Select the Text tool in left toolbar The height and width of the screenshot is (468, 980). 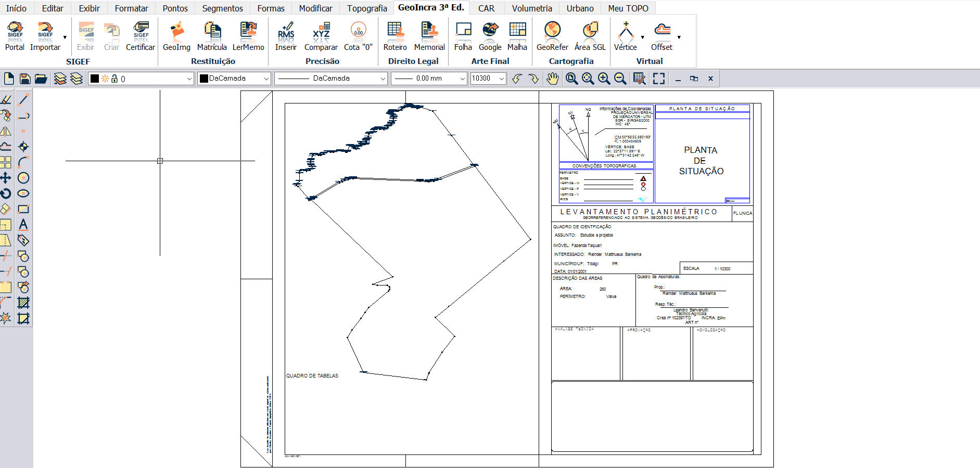(x=23, y=225)
